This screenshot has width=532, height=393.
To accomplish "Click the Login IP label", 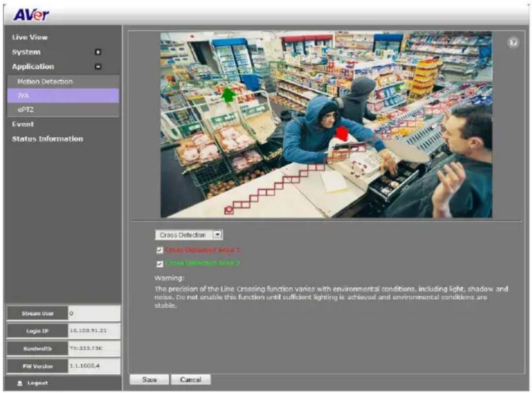I will [38, 331].
